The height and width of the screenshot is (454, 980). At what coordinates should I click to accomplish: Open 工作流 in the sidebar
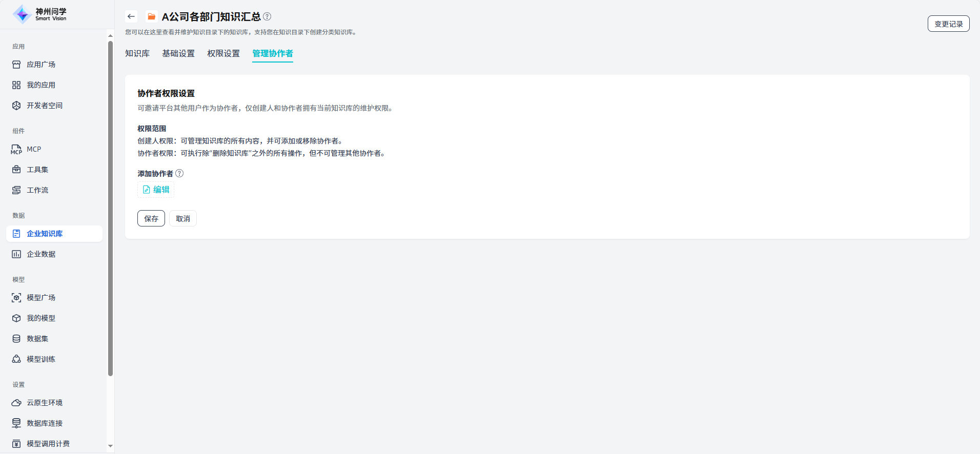pos(37,190)
